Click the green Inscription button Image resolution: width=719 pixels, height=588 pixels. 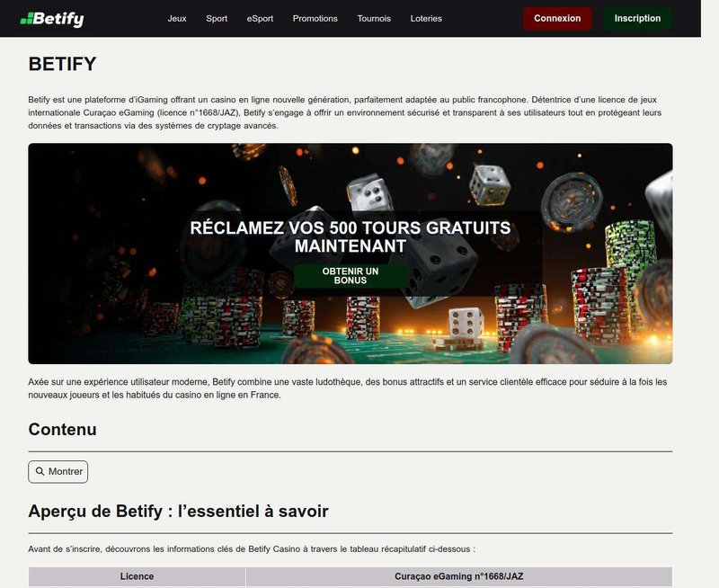coord(637,18)
